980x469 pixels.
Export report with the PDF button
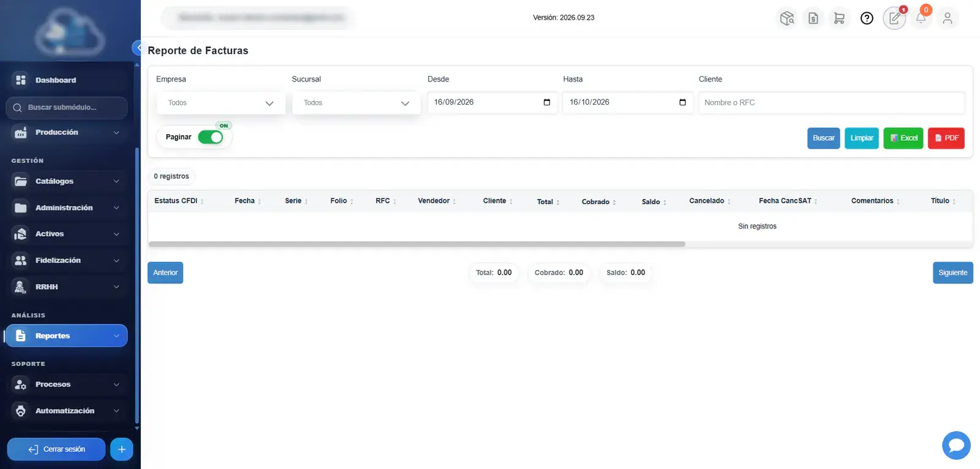pyautogui.click(x=946, y=138)
